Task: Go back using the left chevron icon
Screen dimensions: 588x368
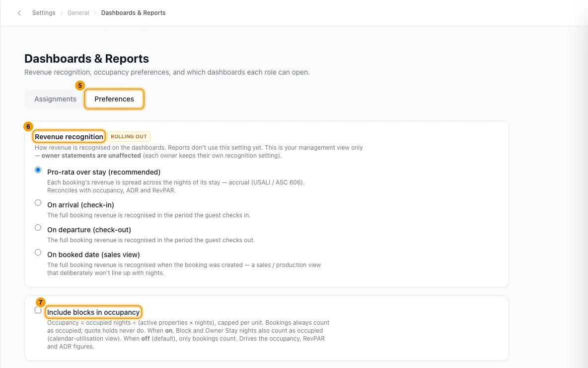Action: click(19, 13)
